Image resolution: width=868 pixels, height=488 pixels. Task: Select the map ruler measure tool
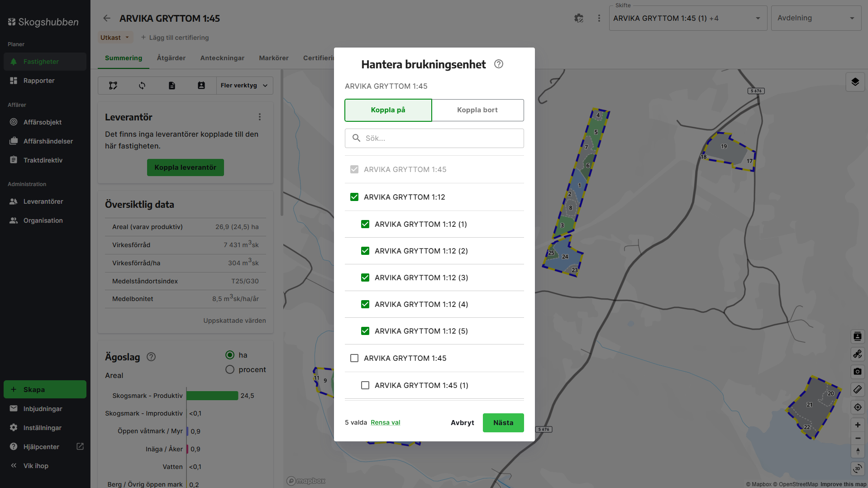coord(858,389)
